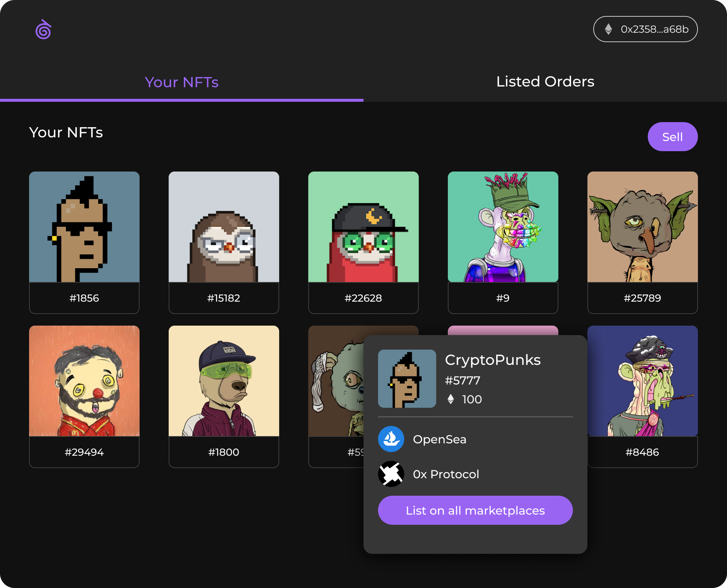Click the #1856 label
The width and height of the screenshot is (727, 588).
(84, 298)
